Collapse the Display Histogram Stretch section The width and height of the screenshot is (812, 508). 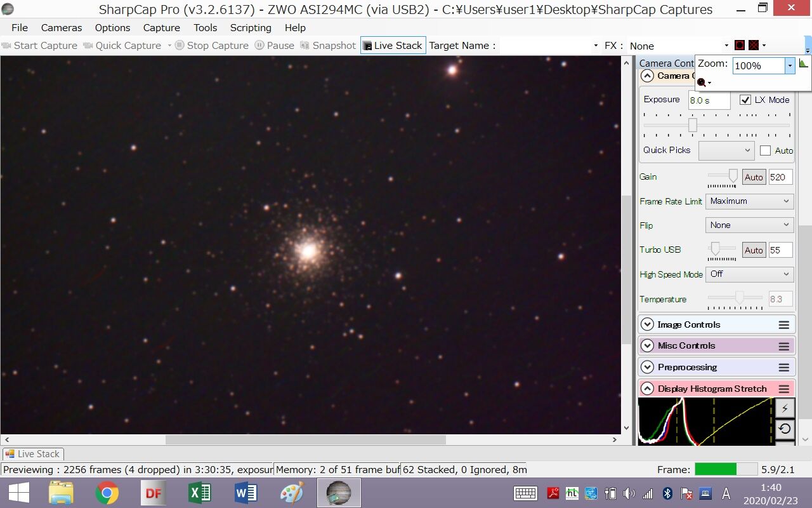[647, 389]
